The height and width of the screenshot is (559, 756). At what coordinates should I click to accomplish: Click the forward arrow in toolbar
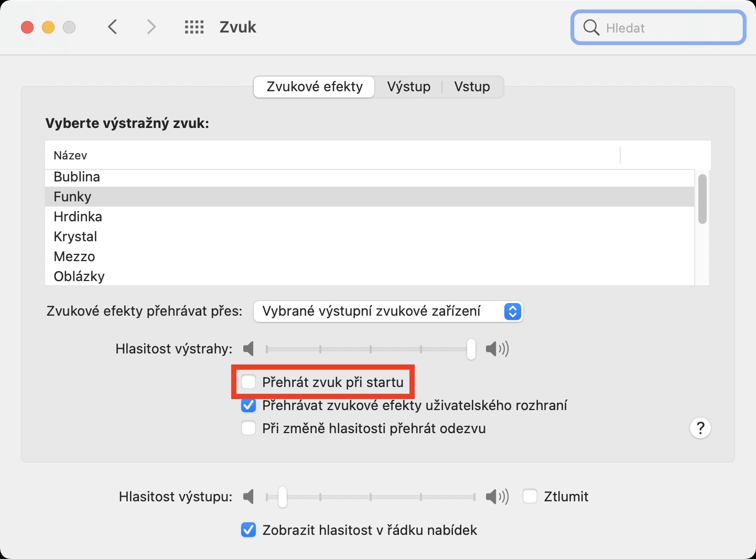(151, 27)
